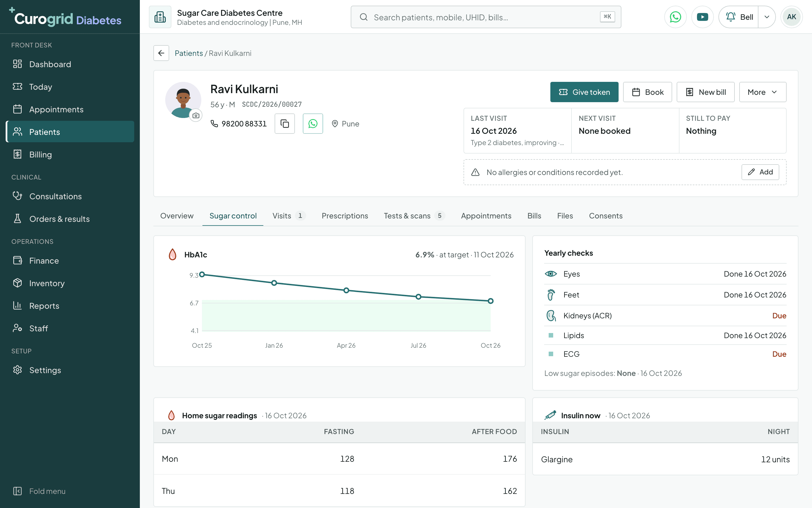812x508 pixels.
Task: Open Reports in the sidebar
Action: click(70, 306)
